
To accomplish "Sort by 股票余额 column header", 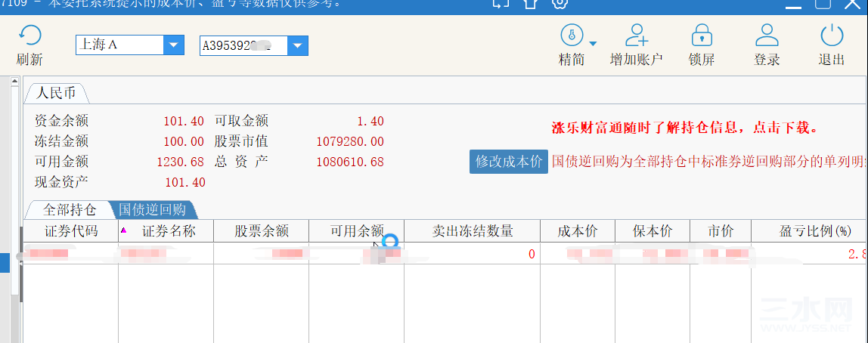I will pyautogui.click(x=262, y=230).
